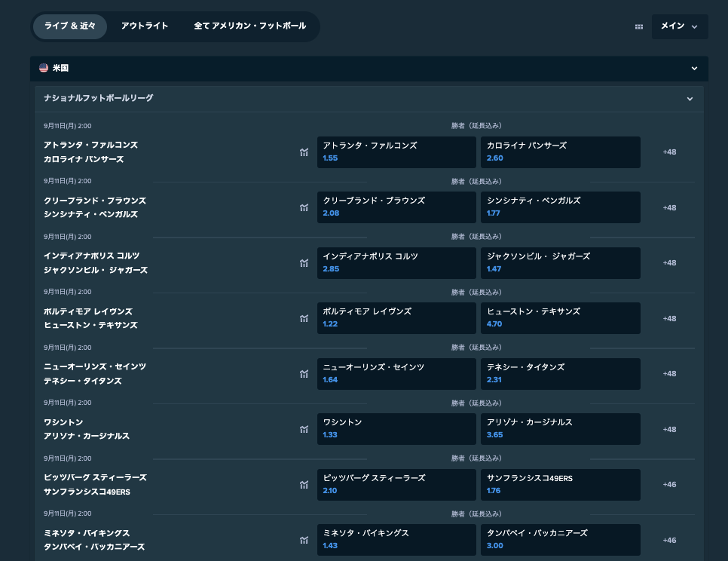Bet on ヒューストン・テキサンズ at 4.70

561,318
